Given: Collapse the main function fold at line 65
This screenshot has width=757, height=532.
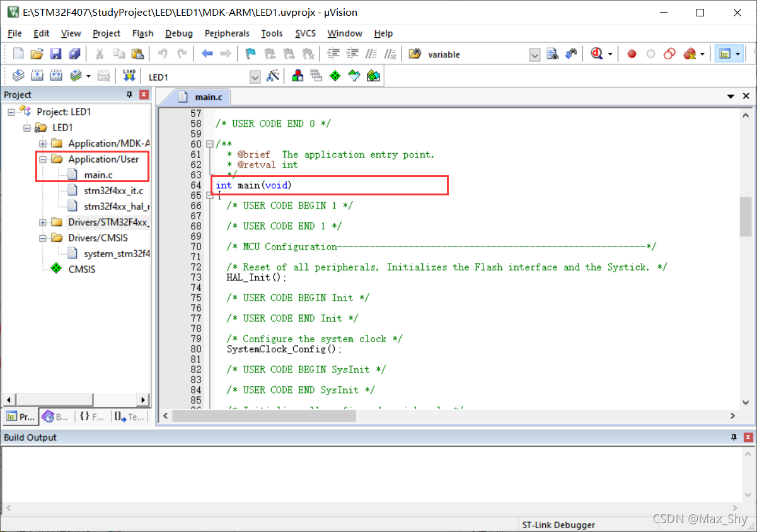Looking at the screenshot, I should (210, 195).
